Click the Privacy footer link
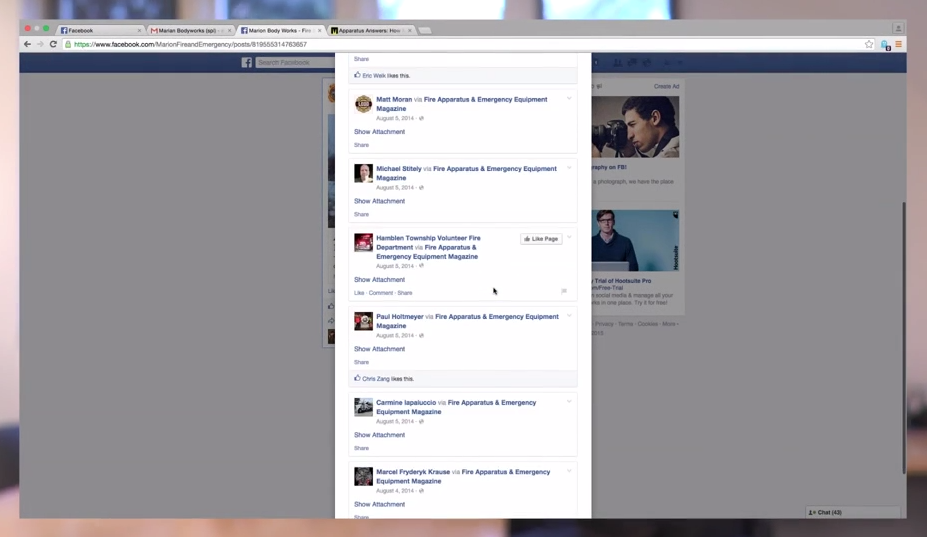This screenshot has width=927, height=537. [x=604, y=324]
